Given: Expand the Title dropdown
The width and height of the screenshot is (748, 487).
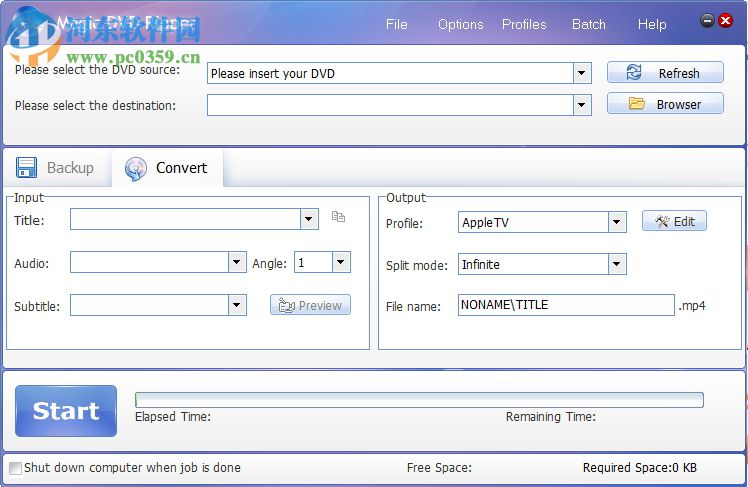Looking at the screenshot, I should (309, 219).
